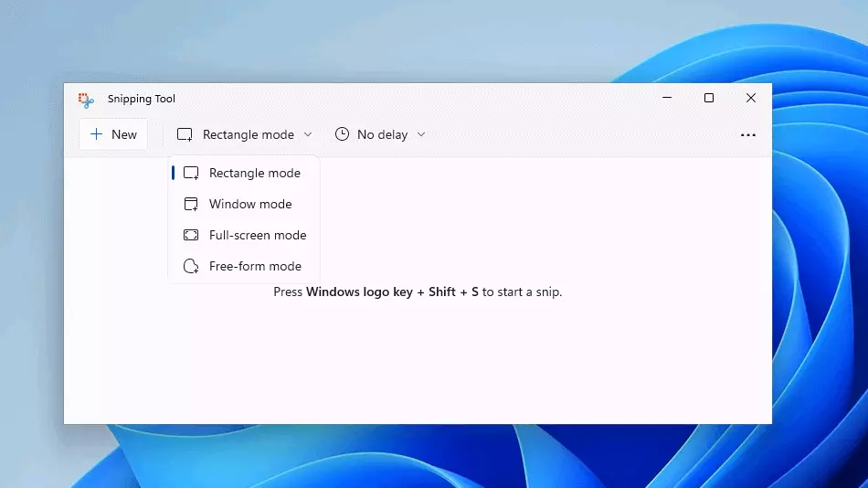Click the rectangle icon in the toolbar mode selector
Image resolution: width=868 pixels, height=488 pixels.
185,135
